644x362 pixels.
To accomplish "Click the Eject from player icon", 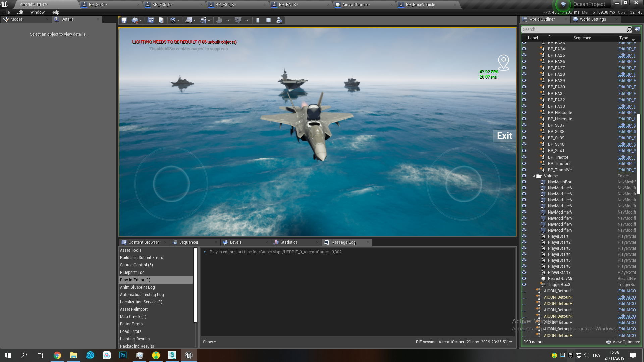I will click(x=279, y=20).
